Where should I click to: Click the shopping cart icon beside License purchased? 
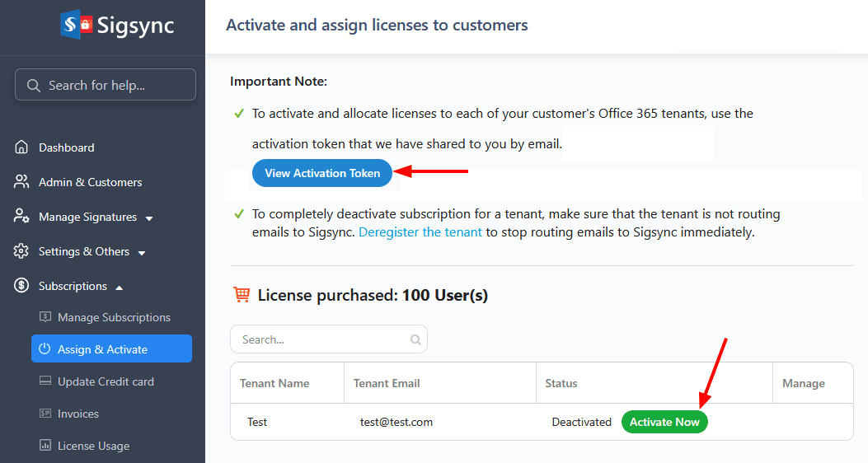[x=242, y=295]
